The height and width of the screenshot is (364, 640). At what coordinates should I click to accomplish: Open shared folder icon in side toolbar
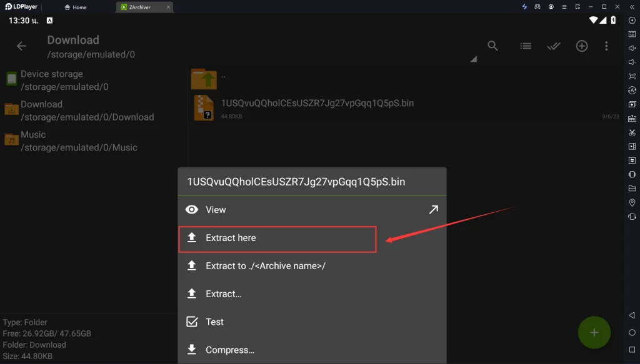[632, 189]
